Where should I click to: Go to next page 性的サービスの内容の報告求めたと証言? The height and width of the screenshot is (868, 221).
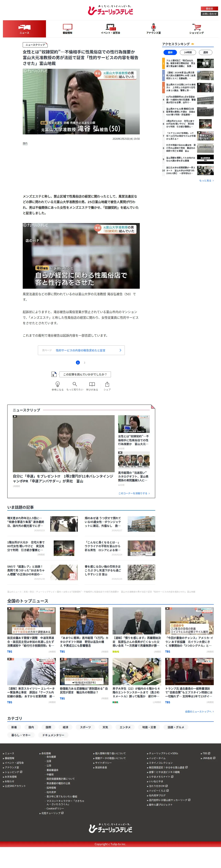(x=81, y=350)
